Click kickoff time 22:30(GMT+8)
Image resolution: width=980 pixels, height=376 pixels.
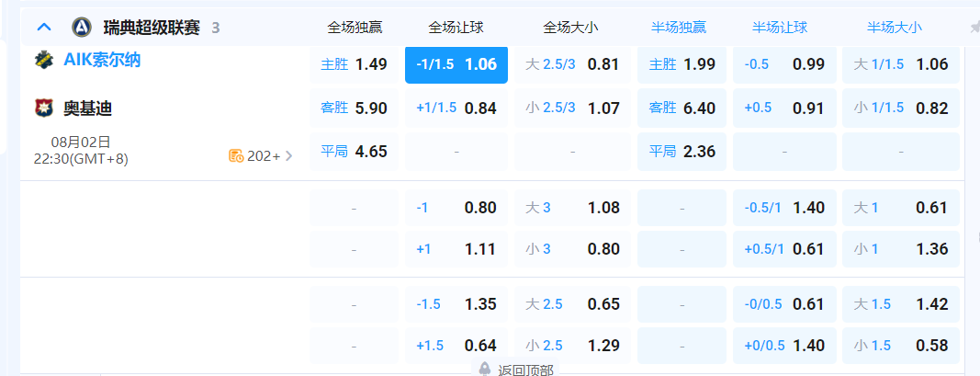[x=81, y=159]
